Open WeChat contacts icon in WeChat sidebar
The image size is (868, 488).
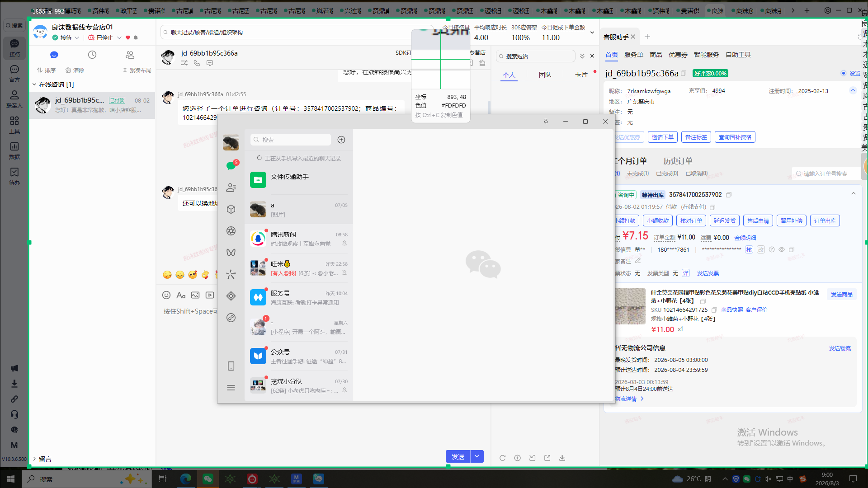coord(231,188)
